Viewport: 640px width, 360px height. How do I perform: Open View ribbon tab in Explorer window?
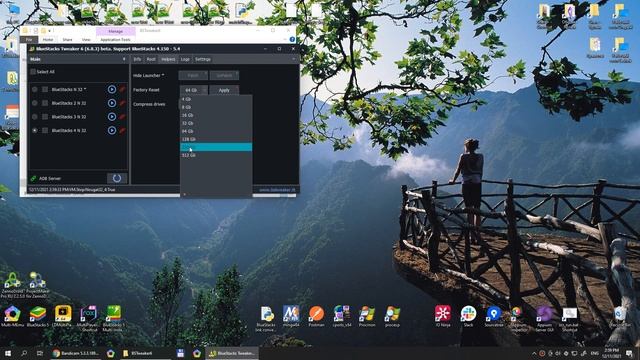[86, 40]
